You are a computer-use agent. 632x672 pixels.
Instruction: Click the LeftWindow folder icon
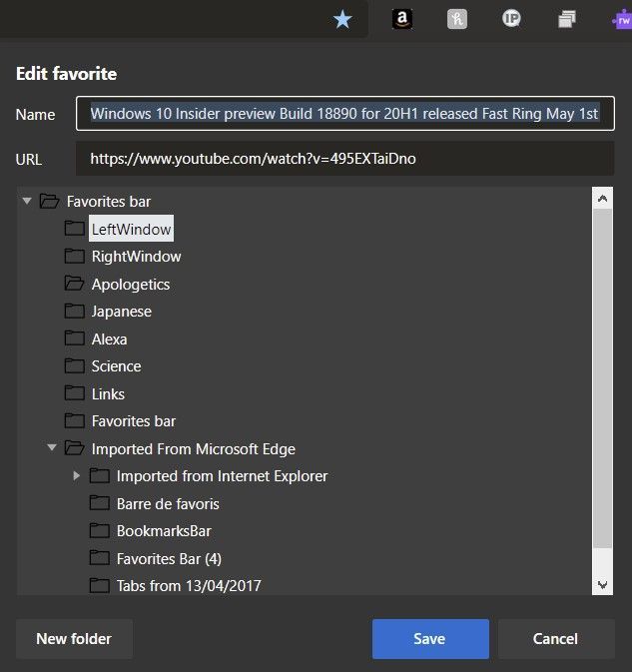tap(75, 229)
